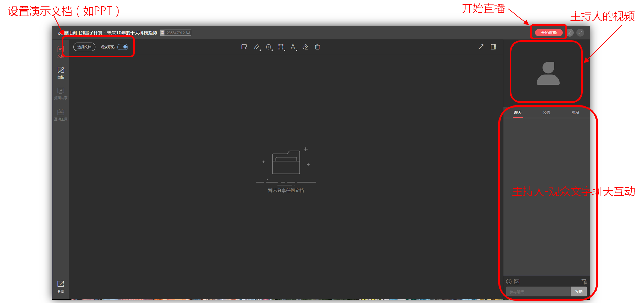Click the red 开始直播 start live button
The height and width of the screenshot is (303, 644).
point(549,33)
